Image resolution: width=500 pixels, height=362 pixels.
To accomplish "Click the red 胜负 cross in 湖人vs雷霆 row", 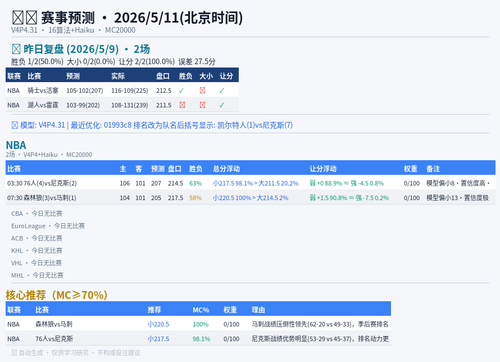I will pos(182,105).
